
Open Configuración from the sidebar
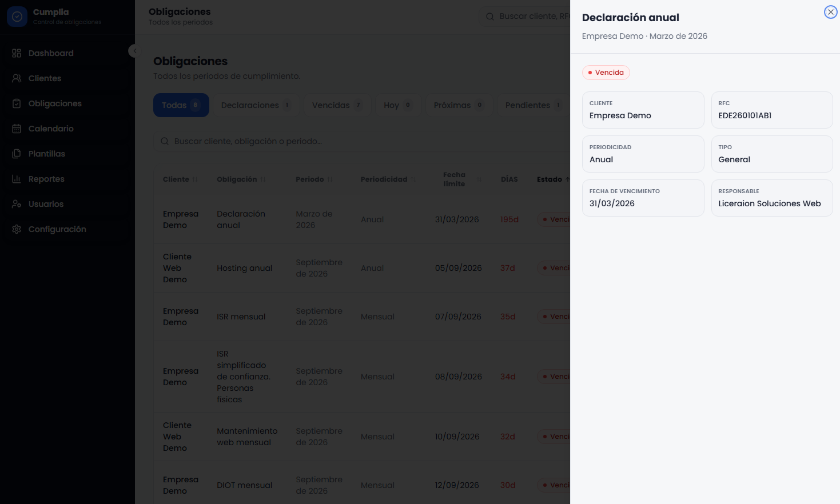[67, 229]
